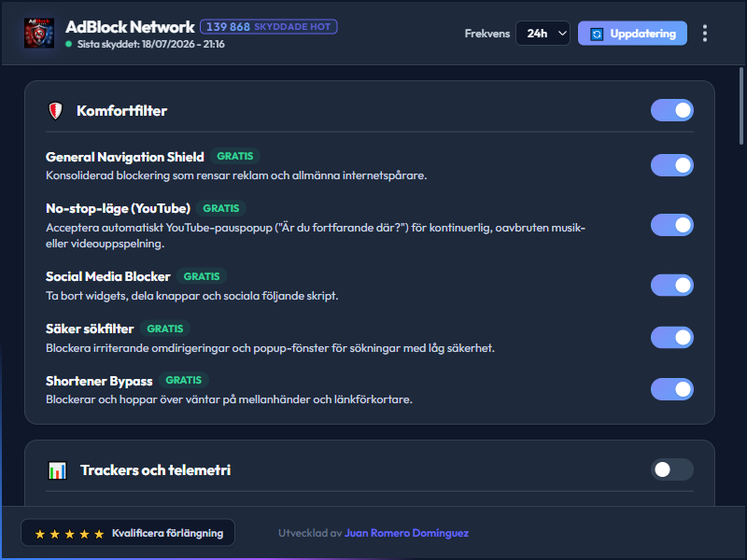Click GRATIS badge next to Säker sökfilter
Viewport: 747px width, 560px height.
click(x=165, y=329)
